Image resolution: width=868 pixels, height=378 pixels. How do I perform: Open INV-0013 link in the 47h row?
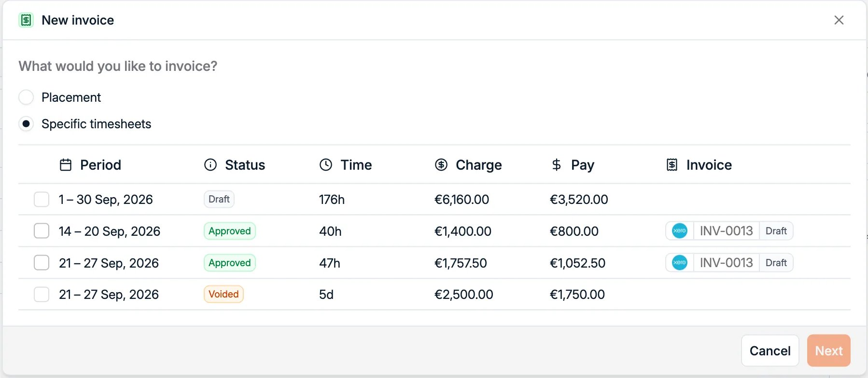pyautogui.click(x=726, y=263)
